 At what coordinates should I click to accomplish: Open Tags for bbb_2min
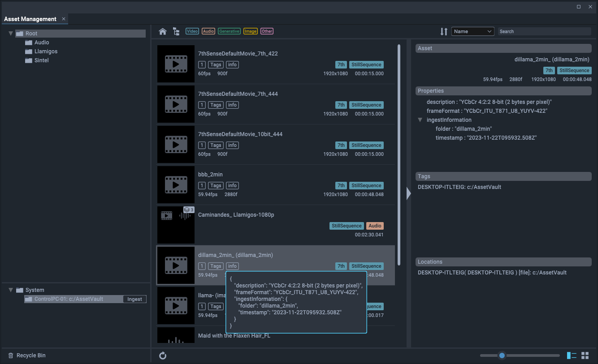point(216,185)
